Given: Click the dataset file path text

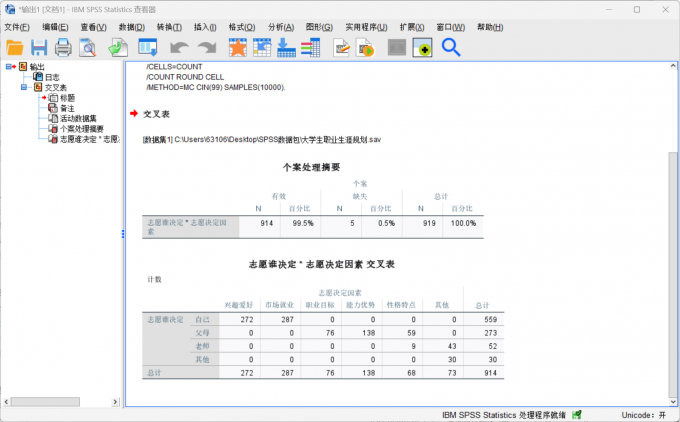Looking at the screenshot, I should [x=262, y=140].
